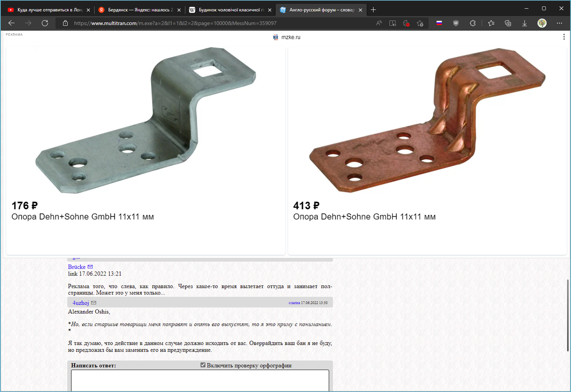Click the multitran.com address bar
571x392 pixels.
218,23
